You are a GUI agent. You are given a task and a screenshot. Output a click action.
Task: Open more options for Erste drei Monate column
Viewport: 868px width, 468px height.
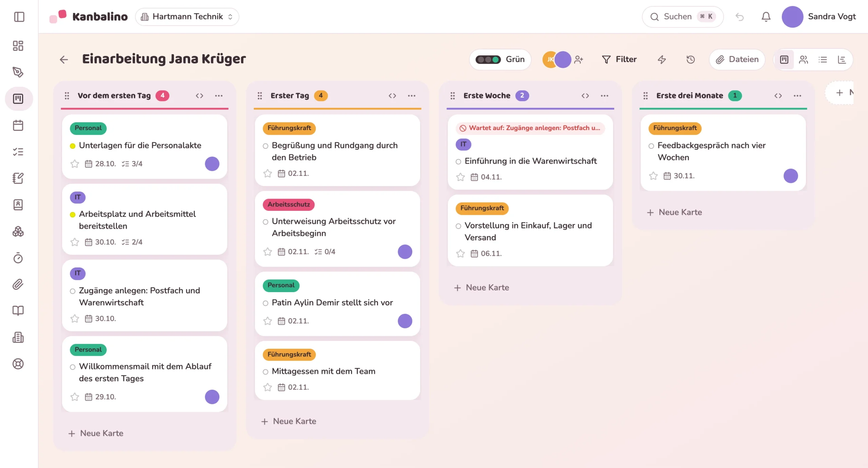pyautogui.click(x=797, y=96)
